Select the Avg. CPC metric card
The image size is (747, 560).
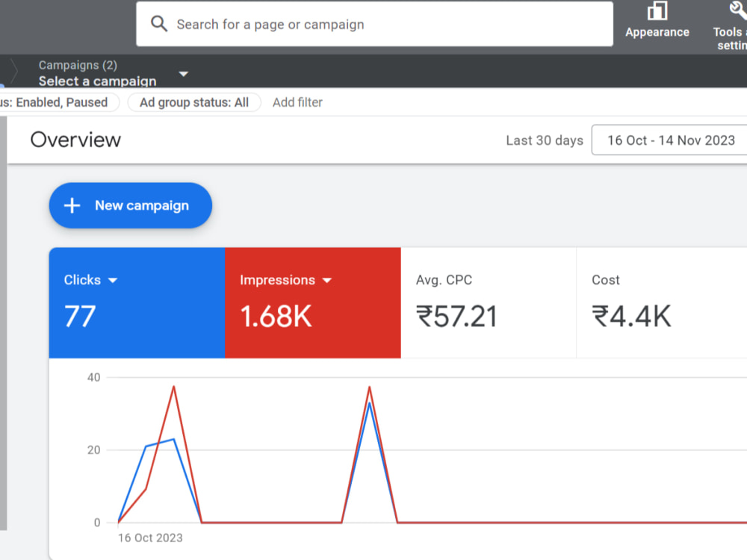[489, 302]
